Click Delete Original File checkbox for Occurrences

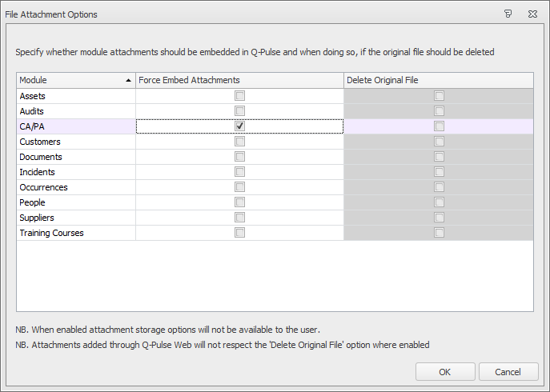(439, 187)
